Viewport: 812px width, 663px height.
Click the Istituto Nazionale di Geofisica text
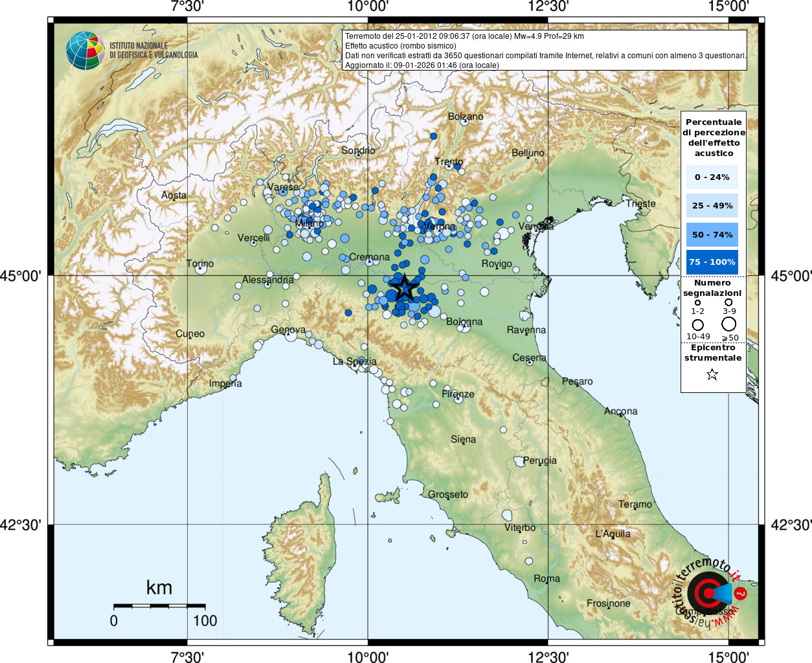point(153,51)
